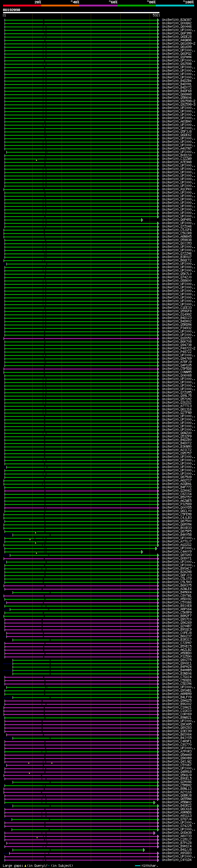Select the UniRef100_Q8VZ83 entry
197x868 pixels.
tap(176, 728)
